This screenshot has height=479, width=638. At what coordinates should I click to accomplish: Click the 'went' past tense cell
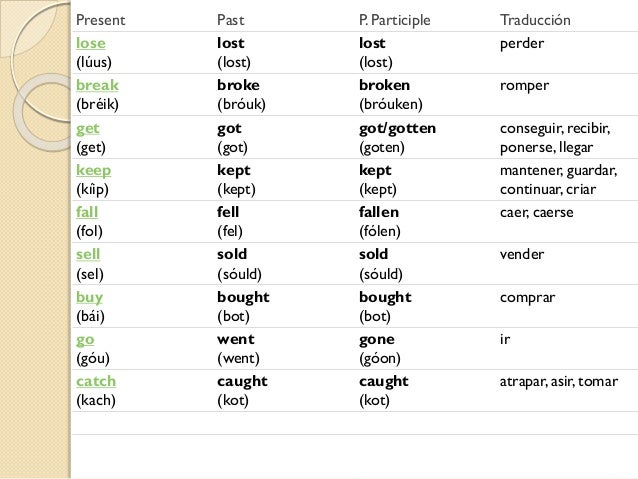point(234,339)
